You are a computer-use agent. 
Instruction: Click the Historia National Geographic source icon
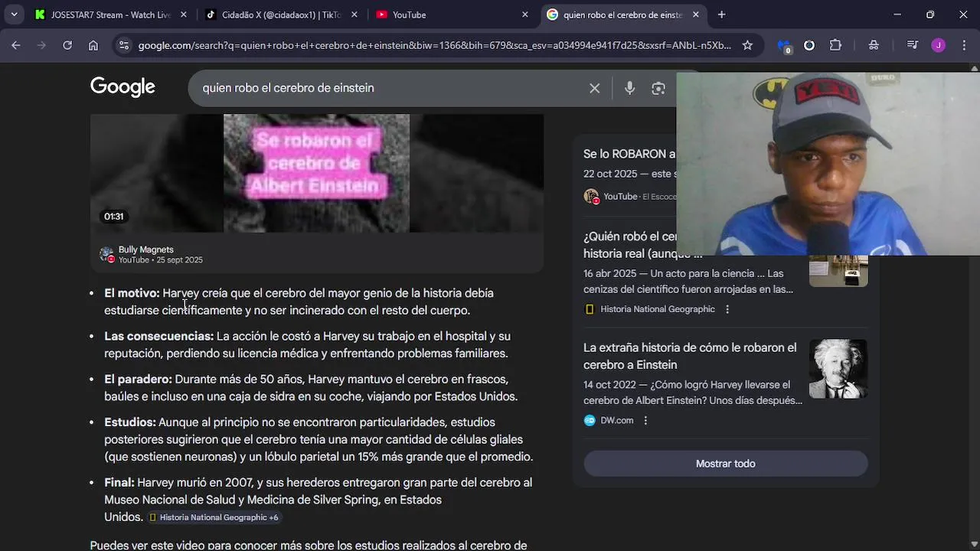point(590,309)
